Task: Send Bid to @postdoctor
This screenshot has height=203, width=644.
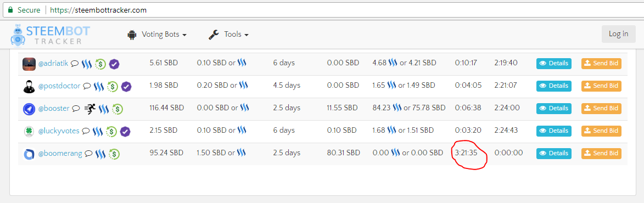Action: pos(601,86)
